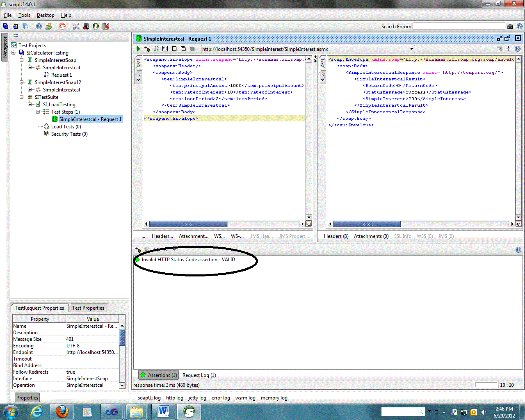Click the help icon in request editor toolbar
This screenshot has height=420, width=525.
(x=518, y=49)
